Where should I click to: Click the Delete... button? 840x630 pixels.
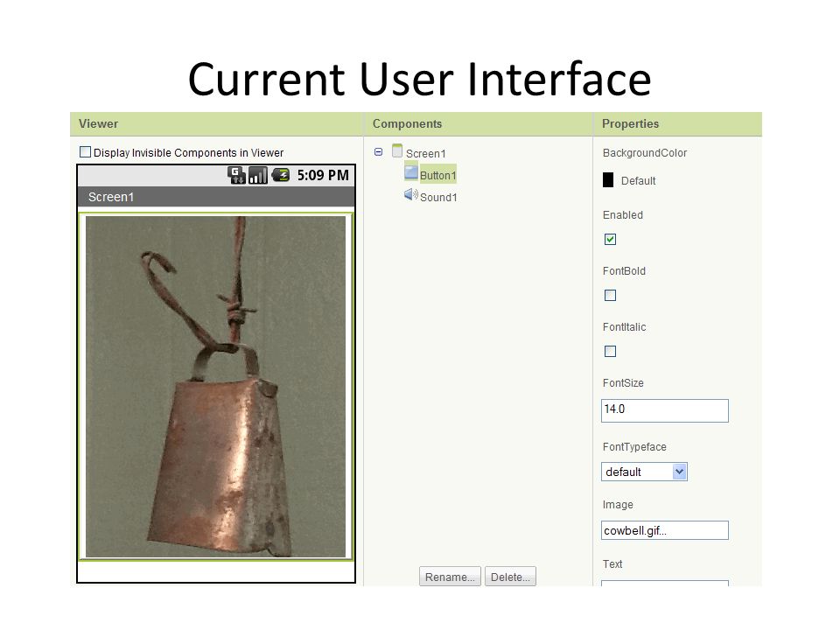click(x=510, y=577)
